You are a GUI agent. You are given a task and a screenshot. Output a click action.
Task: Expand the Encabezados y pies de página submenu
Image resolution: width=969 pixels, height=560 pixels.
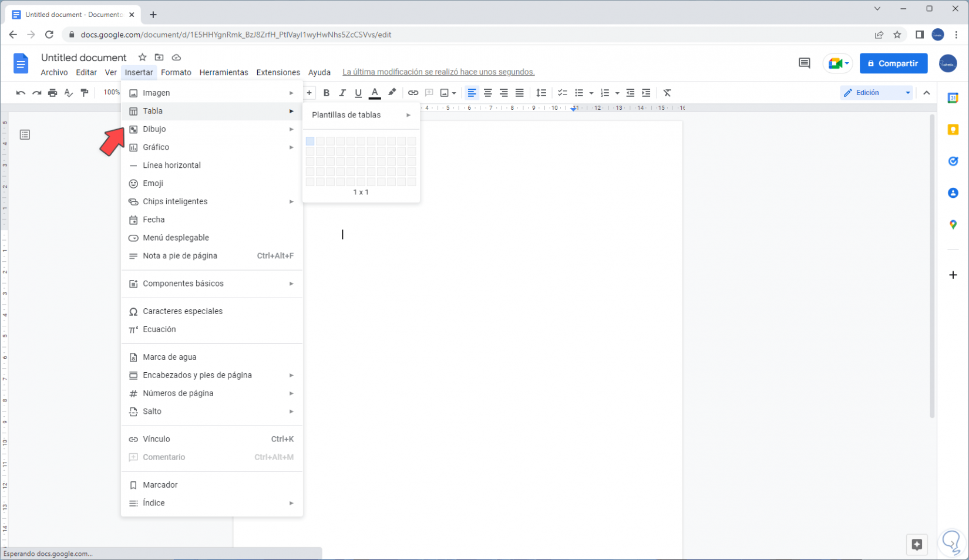[x=212, y=375]
